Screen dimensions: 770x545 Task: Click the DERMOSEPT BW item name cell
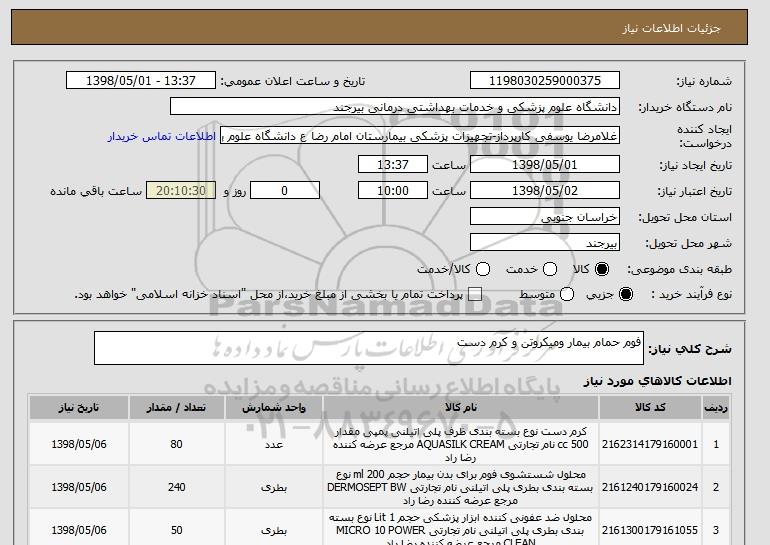click(461, 487)
